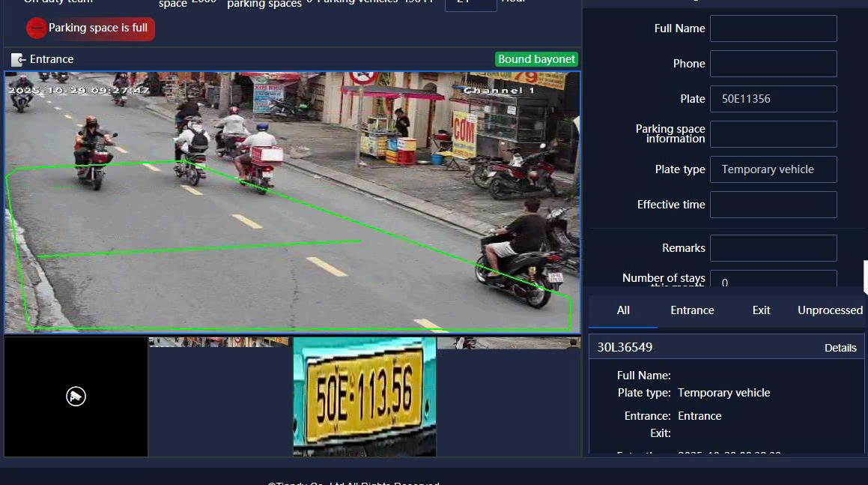Click the Channel 1 live camera feed
The width and height of the screenshot is (868, 485).
pos(292,201)
